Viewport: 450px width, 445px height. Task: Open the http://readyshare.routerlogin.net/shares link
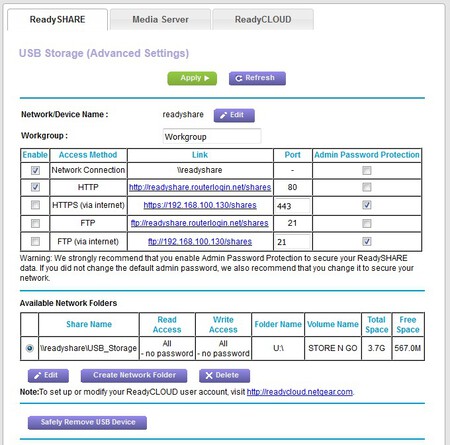tap(200, 187)
